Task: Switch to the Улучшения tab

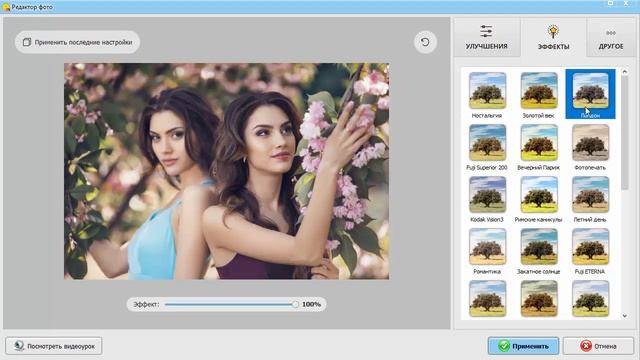Action: pyautogui.click(x=487, y=37)
